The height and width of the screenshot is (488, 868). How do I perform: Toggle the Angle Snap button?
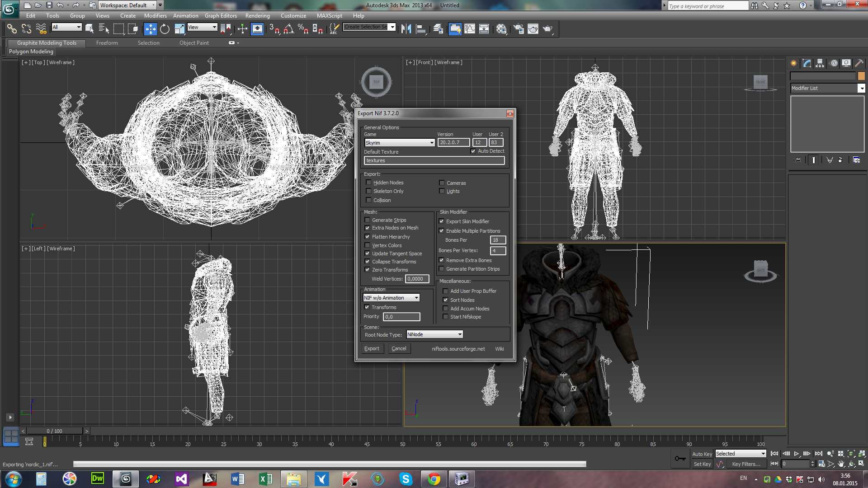coord(288,29)
